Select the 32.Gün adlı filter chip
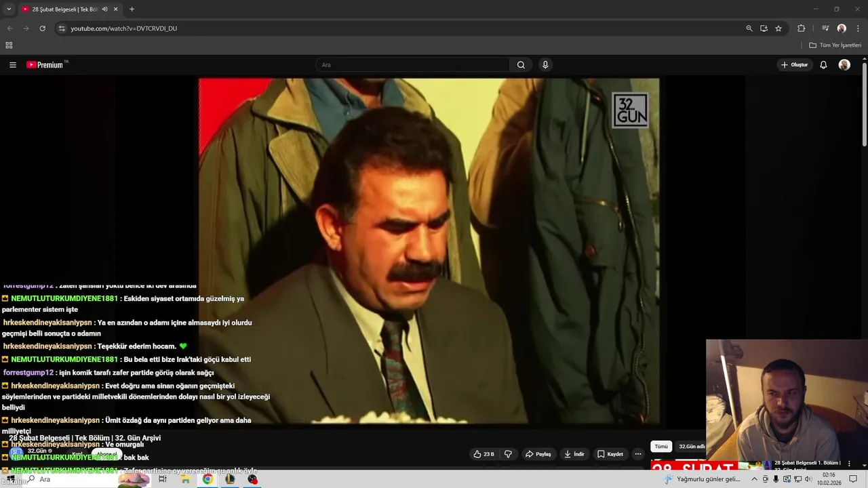 coord(692,447)
